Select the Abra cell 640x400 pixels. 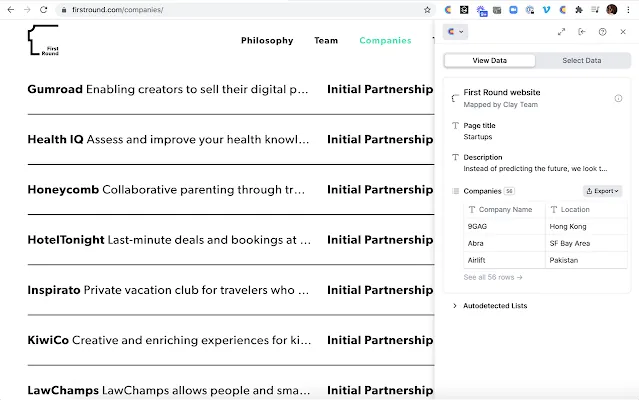click(x=504, y=243)
